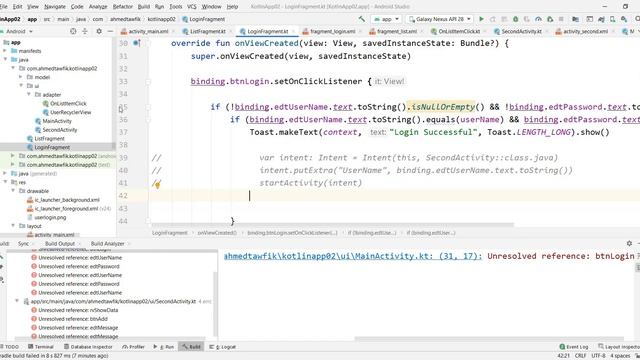Viewport: 640px width, 360px height.
Task: Click the editor horizontal scrollbar
Action: pyautogui.click(x=332, y=224)
